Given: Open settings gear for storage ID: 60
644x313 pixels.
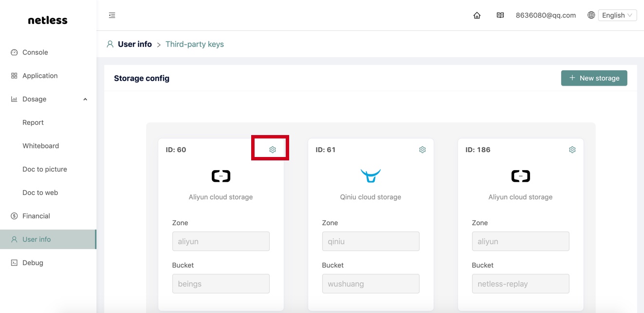Looking at the screenshot, I should 273,150.
